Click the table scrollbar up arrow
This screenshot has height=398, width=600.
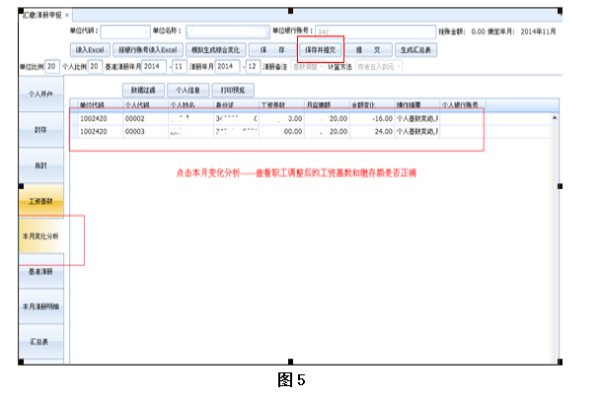[x=554, y=118]
